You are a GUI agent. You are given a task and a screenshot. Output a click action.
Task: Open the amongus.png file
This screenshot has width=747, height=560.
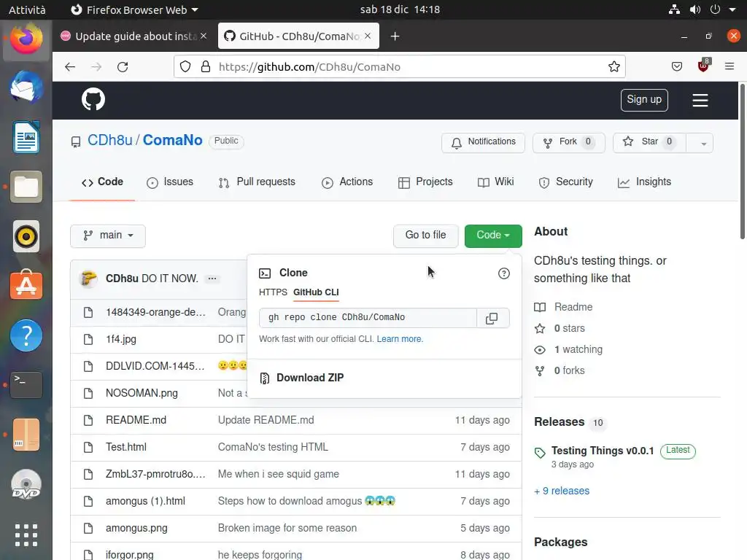click(x=136, y=528)
